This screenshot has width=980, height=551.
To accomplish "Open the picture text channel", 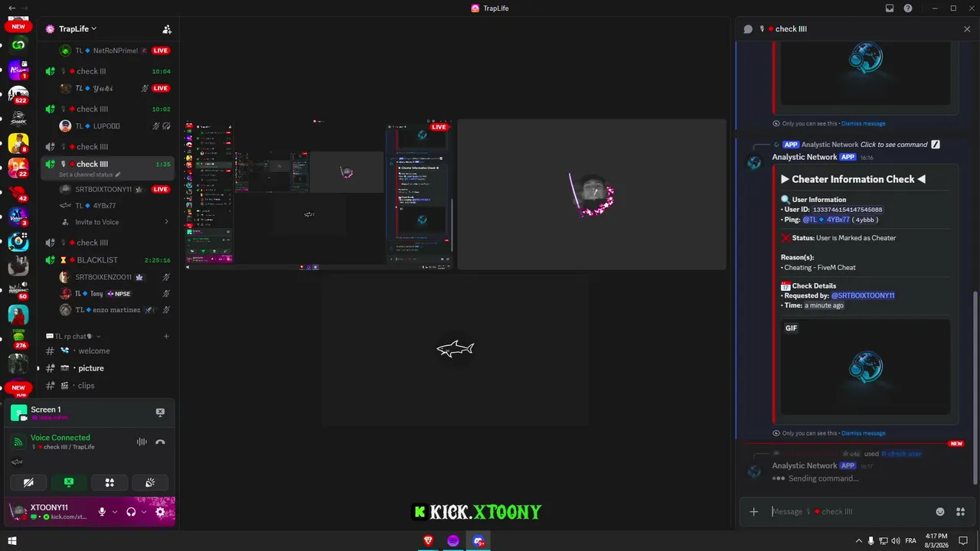I will [108, 368].
